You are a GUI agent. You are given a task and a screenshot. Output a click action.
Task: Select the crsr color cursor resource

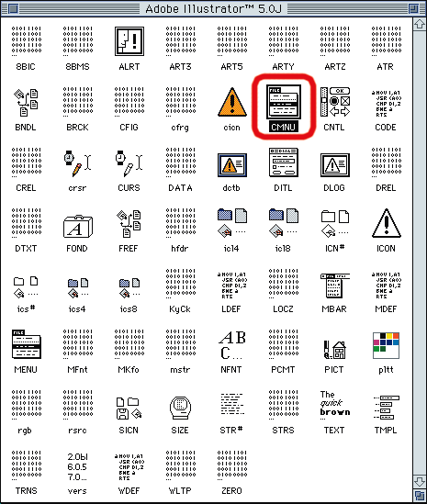[77, 163]
